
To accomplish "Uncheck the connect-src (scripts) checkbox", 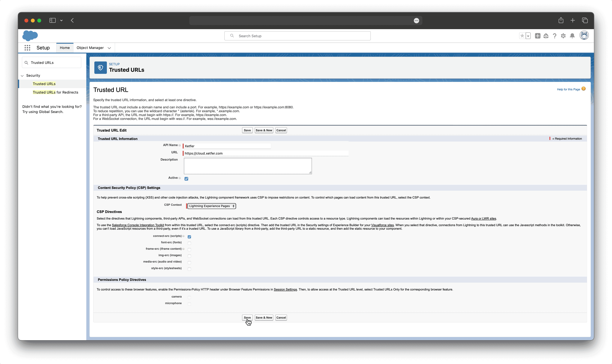I will coord(189,237).
